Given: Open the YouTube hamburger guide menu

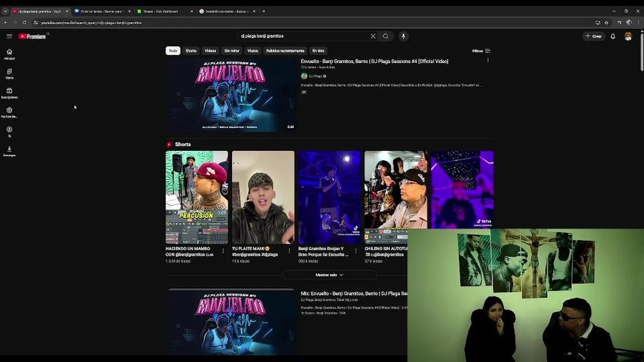Looking at the screenshot, I should 9,36.
